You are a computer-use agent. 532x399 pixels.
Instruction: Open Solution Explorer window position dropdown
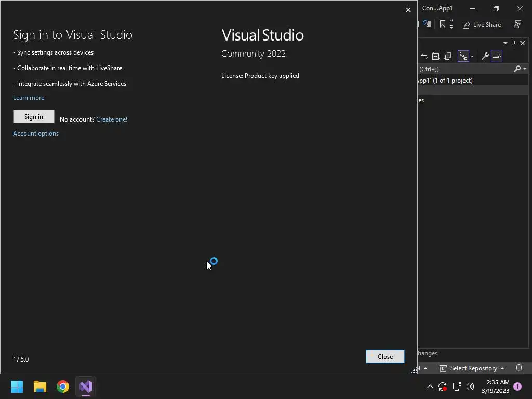coord(506,43)
